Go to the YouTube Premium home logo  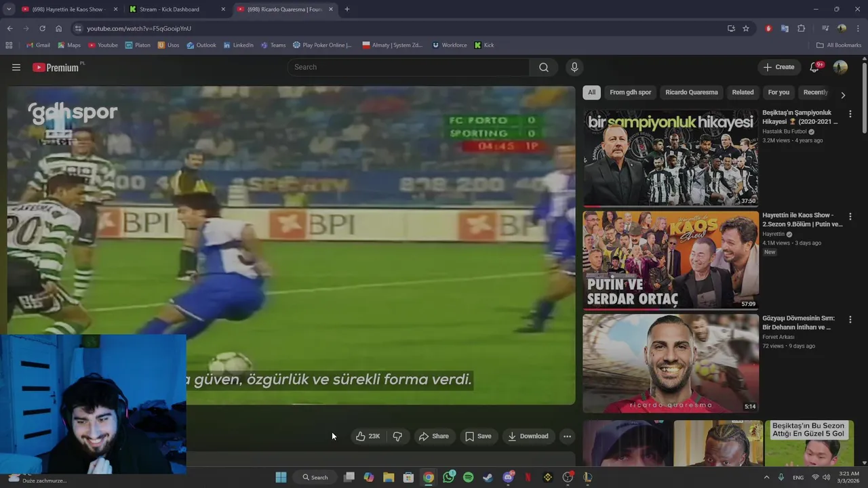56,67
